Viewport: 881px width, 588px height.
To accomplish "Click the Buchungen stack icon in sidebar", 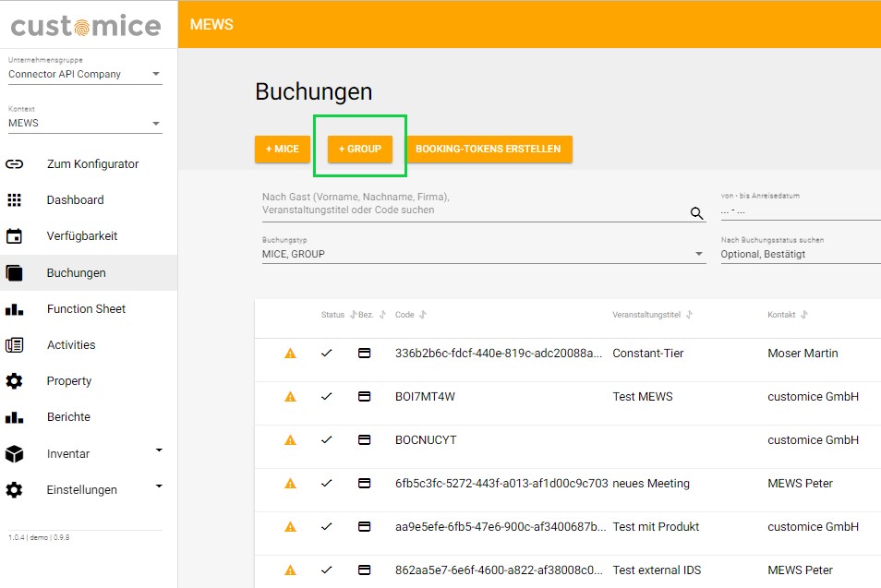I will [14, 273].
